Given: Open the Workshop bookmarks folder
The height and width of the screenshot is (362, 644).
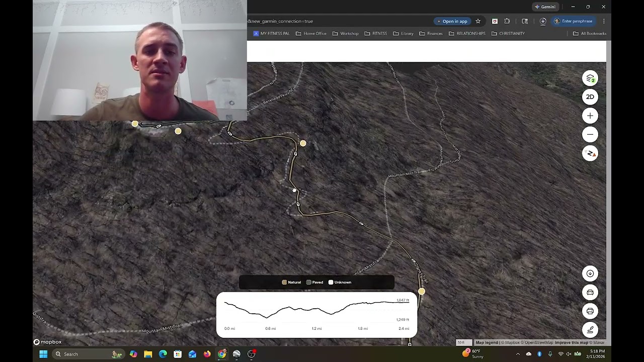Looking at the screenshot, I should point(345,33).
